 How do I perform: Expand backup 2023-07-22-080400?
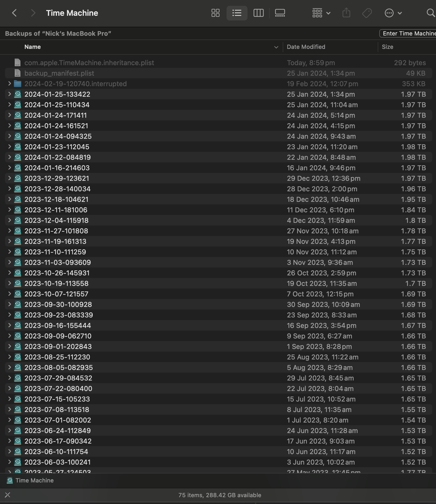pyautogui.click(x=9, y=388)
